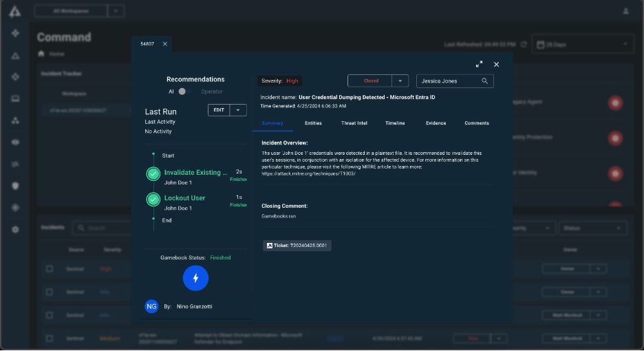Click the refresh icon beside Last Refreshed
The image size is (644, 351).
524,45
